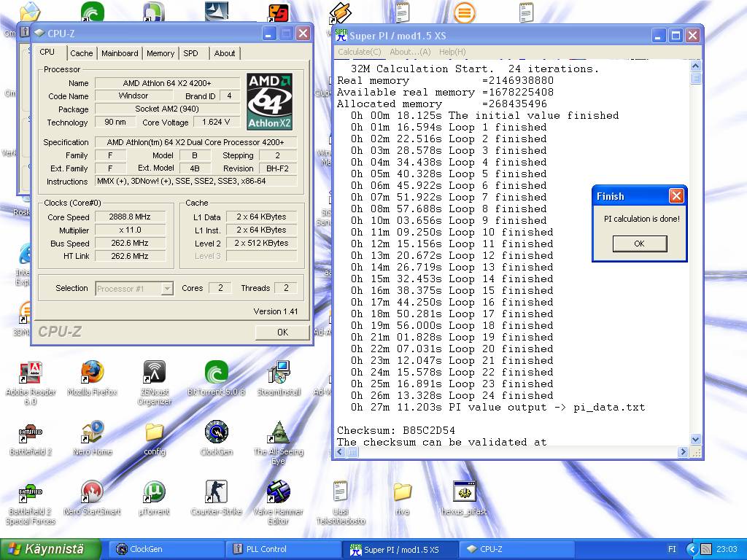747x560 pixels.
Task: Click the Multiplier x 11.0 value
Action: pos(130,230)
